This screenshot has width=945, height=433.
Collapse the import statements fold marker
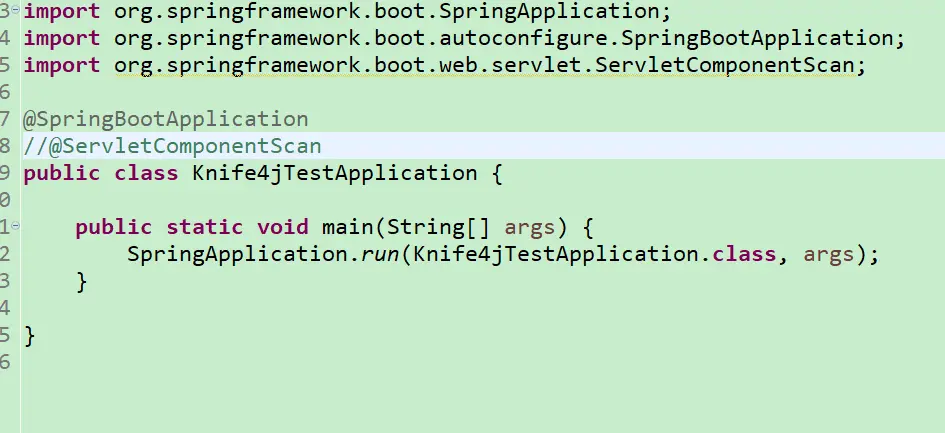[x=14, y=11]
